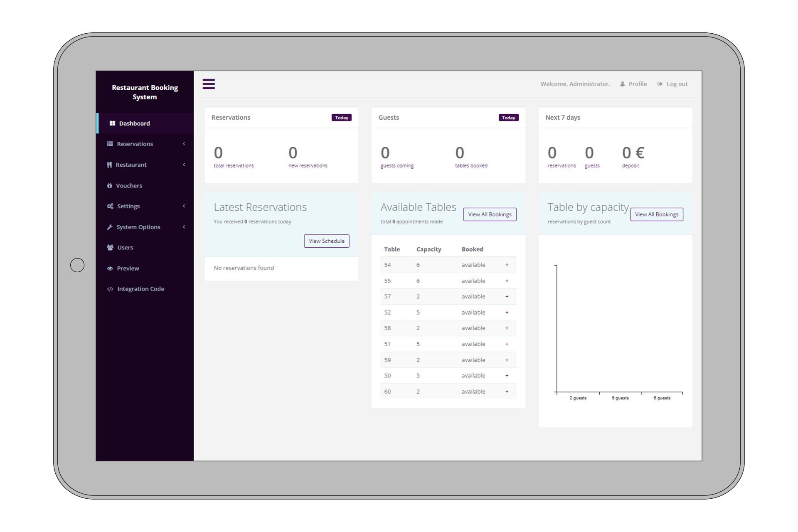Click the Vouchers gift icon
This screenshot has height=532, width=798.
pyautogui.click(x=110, y=185)
